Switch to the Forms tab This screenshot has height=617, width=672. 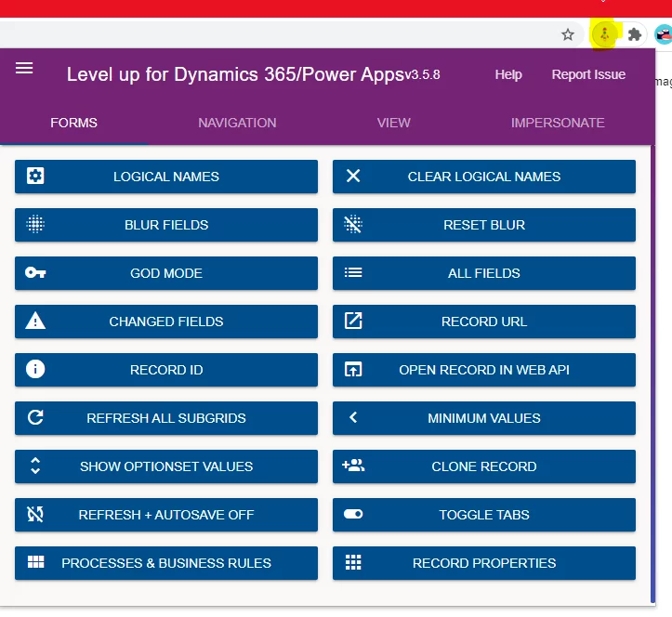(73, 123)
